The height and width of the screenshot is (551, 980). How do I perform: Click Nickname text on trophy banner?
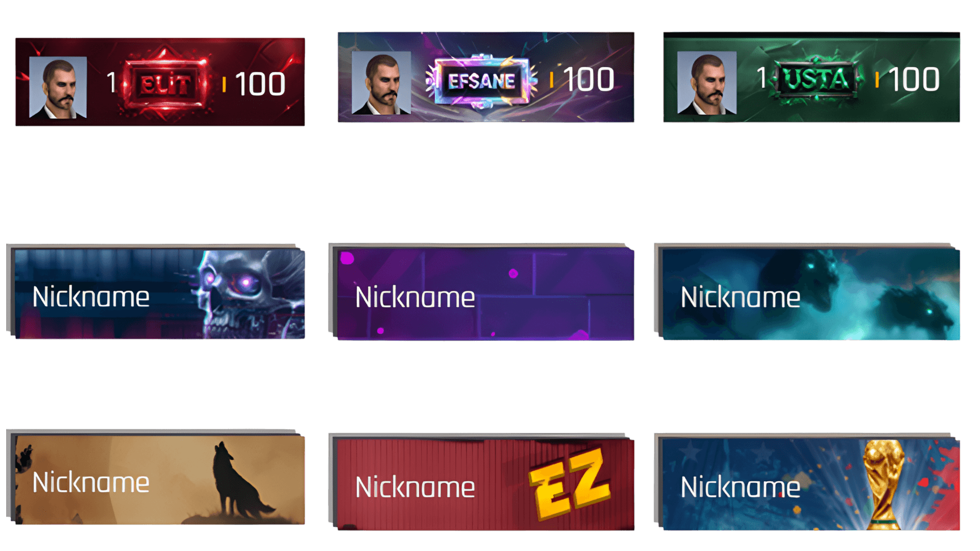coord(740,487)
